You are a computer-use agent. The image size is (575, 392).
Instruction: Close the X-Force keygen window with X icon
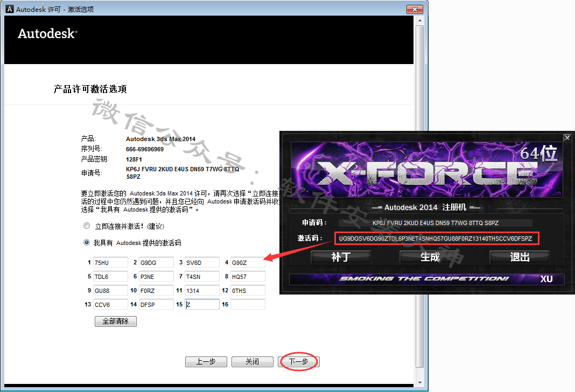pyautogui.click(x=567, y=138)
